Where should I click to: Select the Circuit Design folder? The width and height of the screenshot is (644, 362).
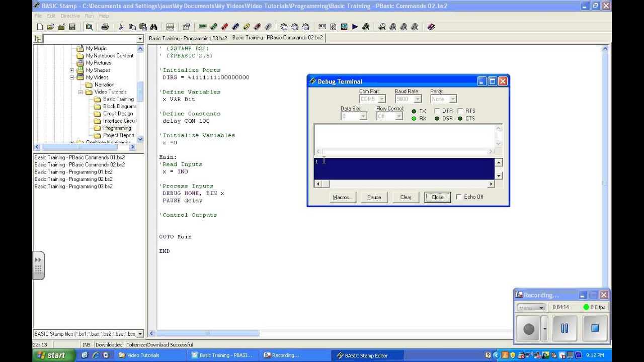118,114
